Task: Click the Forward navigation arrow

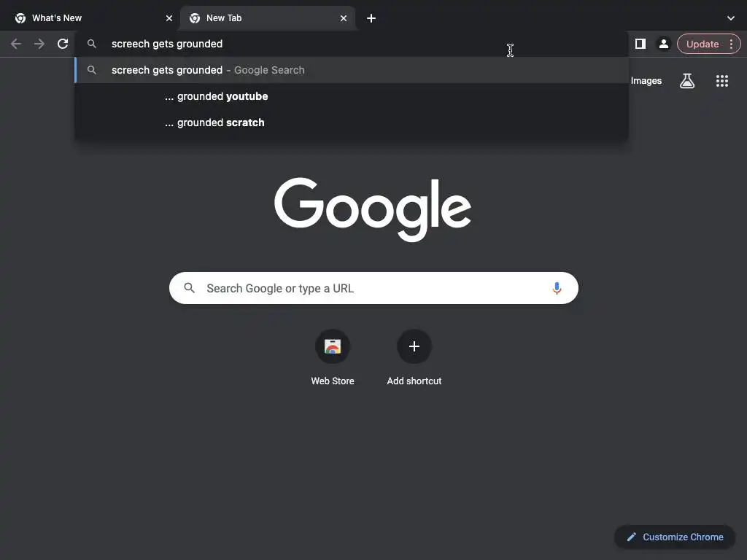Action: (x=39, y=44)
